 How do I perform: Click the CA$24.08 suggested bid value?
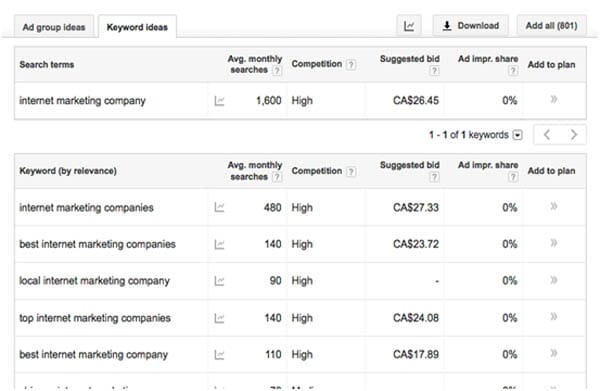[x=416, y=318]
